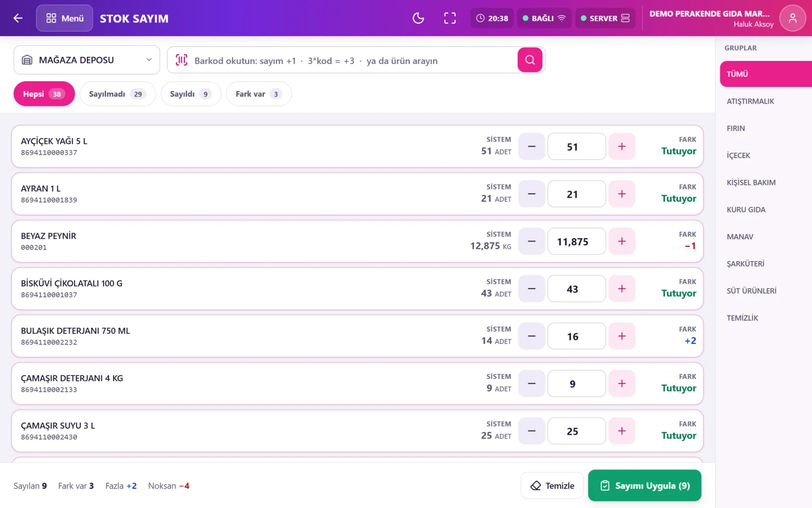This screenshot has height=508, width=812.
Task: Select the MANAV group
Action: (x=766, y=237)
